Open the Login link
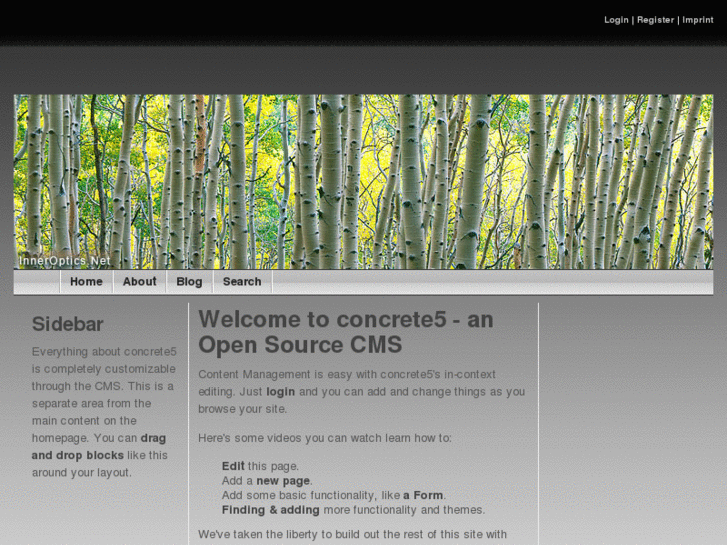 click(616, 20)
